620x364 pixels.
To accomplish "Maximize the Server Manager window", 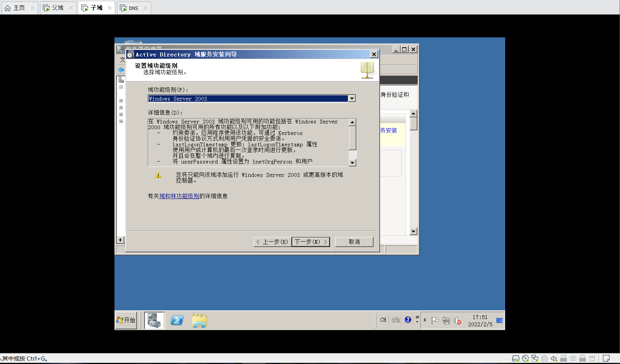I will click(x=404, y=49).
